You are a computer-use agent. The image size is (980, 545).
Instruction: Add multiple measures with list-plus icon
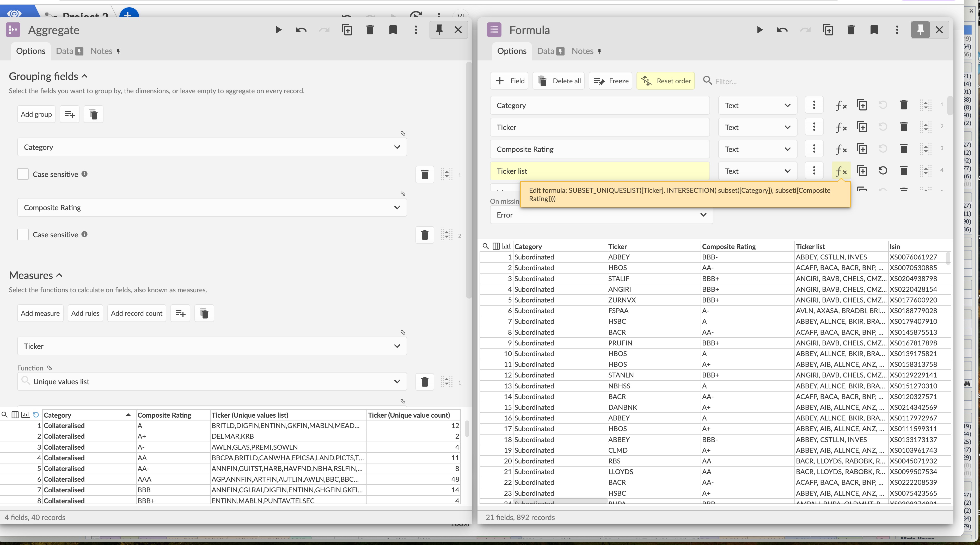[x=180, y=313]
